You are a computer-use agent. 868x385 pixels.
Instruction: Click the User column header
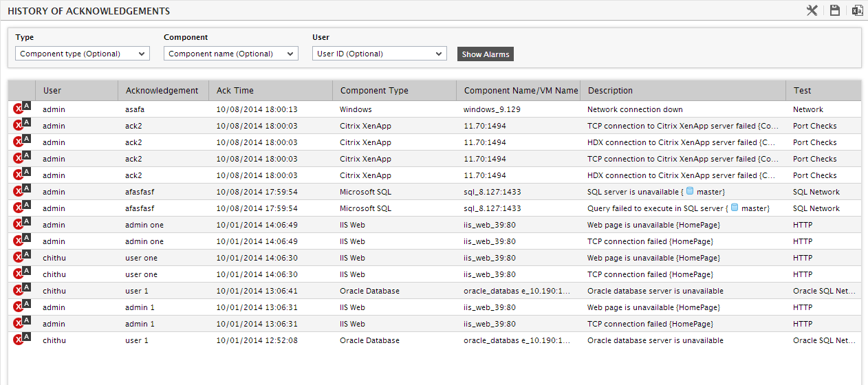tap(52, 90)
